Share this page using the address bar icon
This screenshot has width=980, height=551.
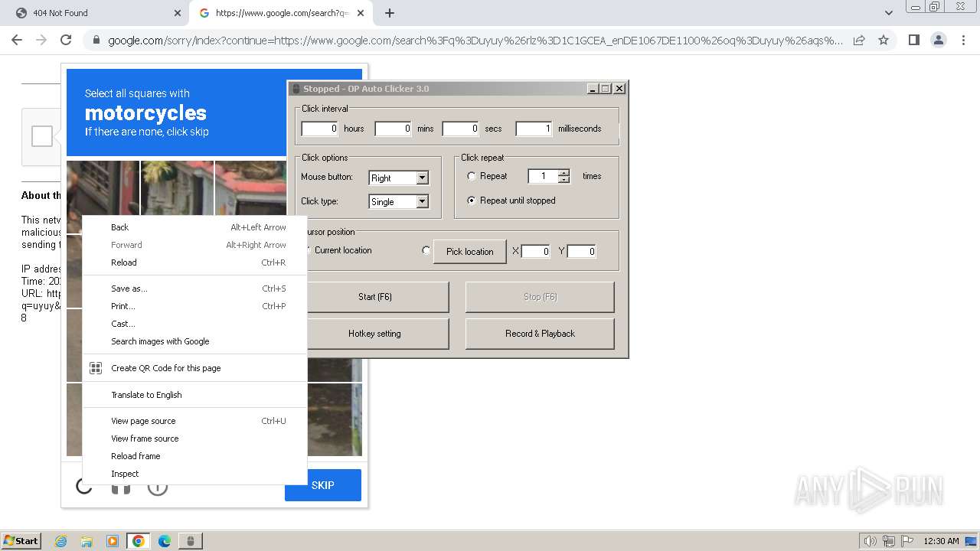859,40
